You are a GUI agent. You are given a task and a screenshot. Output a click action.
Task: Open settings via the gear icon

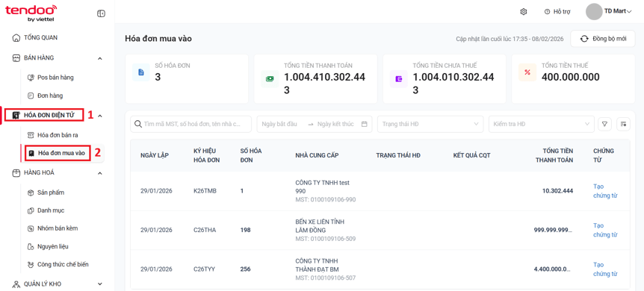(x=523, y=12)
